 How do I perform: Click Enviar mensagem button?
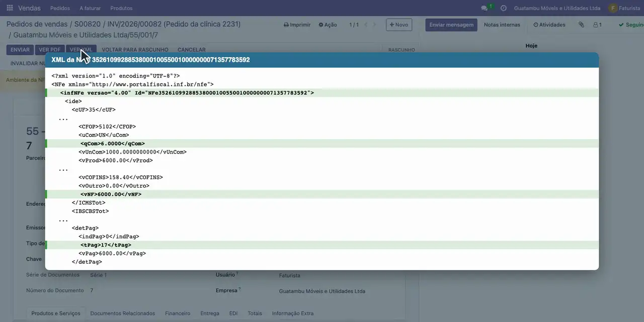click(x=451, y=25)
